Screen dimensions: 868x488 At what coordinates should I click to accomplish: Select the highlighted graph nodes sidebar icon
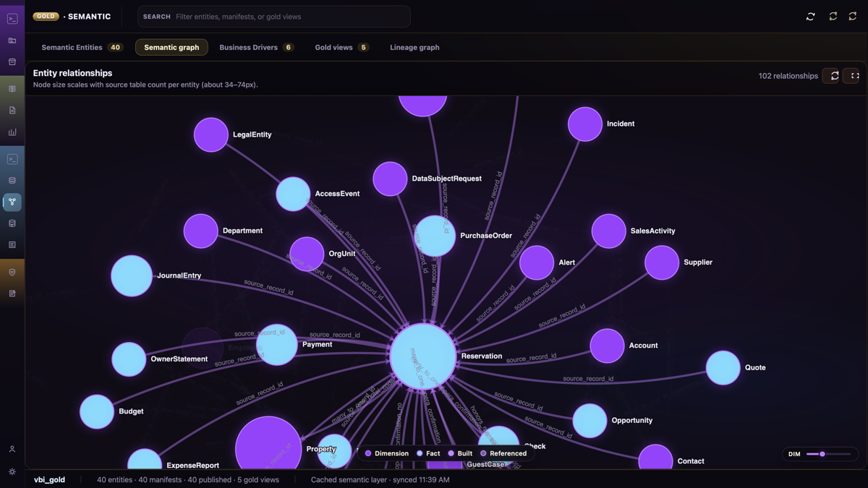coord(12,202)
